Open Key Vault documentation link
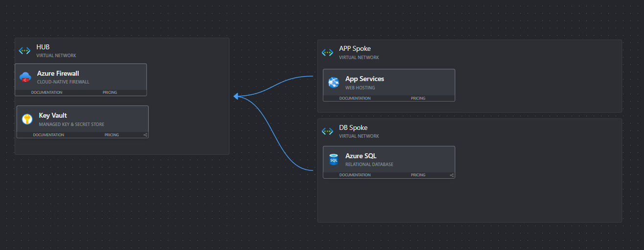 pyautogui.click(x=48, y=135)
